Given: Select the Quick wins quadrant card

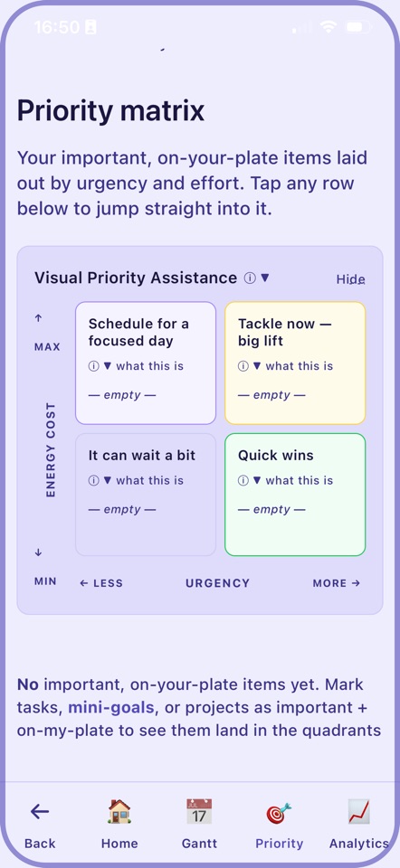Looking at the screenshot, I should pos(295,495).
